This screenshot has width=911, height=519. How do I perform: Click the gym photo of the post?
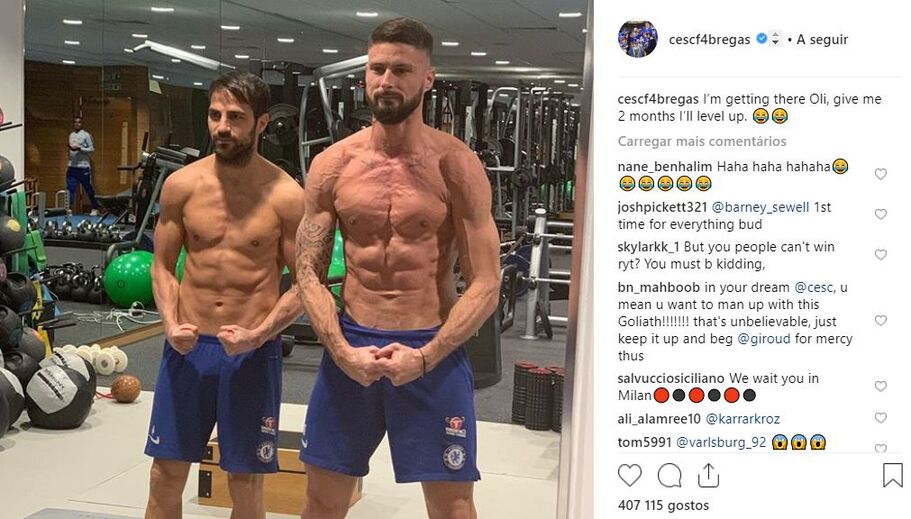(x=297, y=259)
